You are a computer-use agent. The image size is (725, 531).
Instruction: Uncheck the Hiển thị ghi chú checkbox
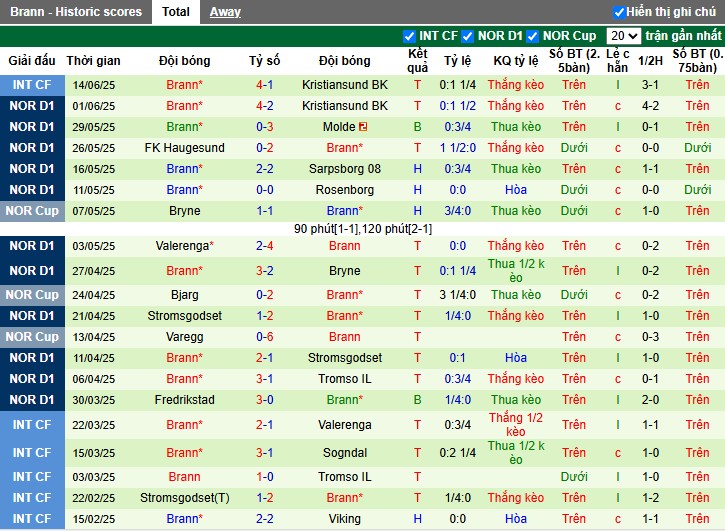[x=619, y=12]
